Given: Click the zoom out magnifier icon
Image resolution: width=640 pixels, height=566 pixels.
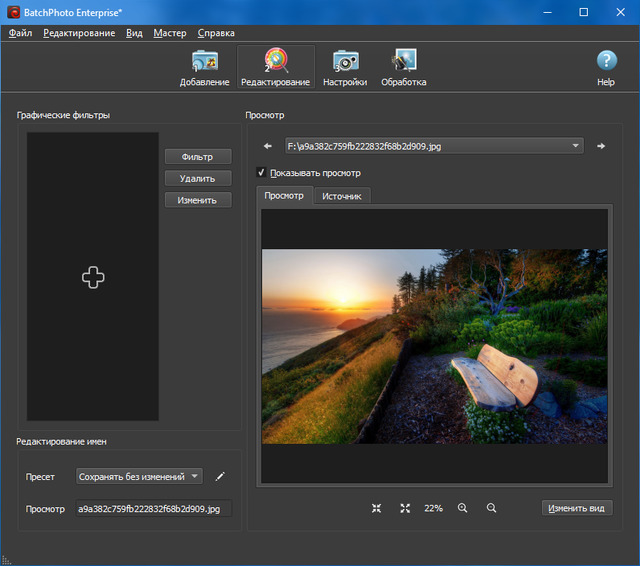Looking at the screenshot, I should coord(491,508).
